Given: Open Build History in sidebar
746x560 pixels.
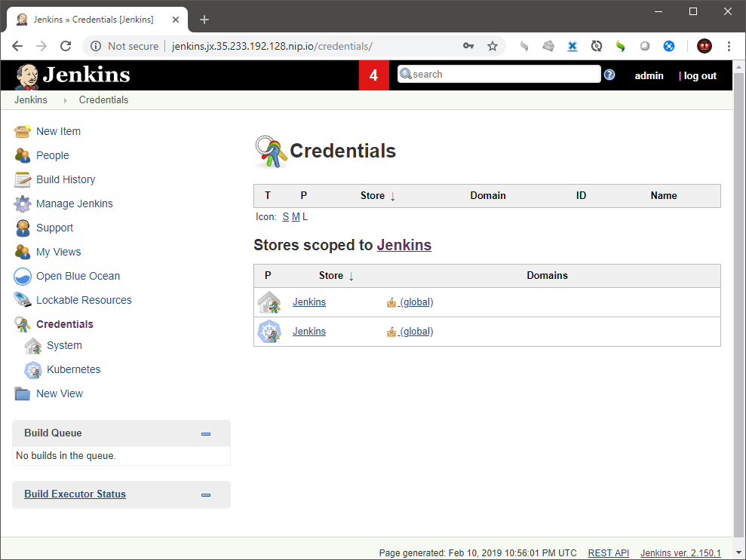Looking at the screenshot, I should click(66, 179).
